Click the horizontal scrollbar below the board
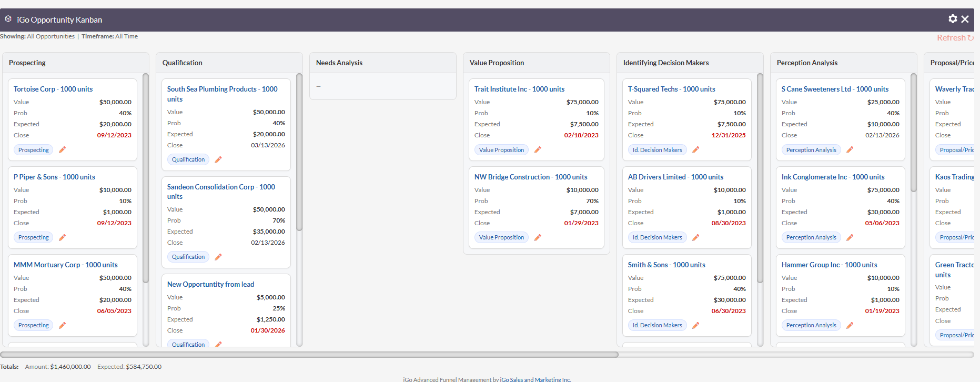The height and width of the screenshot is (382, 980). [x=309, y=355]
